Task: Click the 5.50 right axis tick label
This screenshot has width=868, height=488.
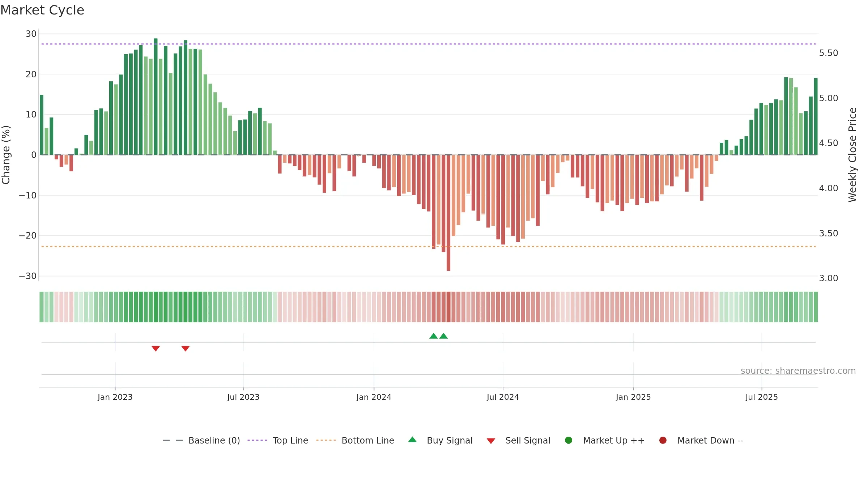Action: click(x=829, y=53)
